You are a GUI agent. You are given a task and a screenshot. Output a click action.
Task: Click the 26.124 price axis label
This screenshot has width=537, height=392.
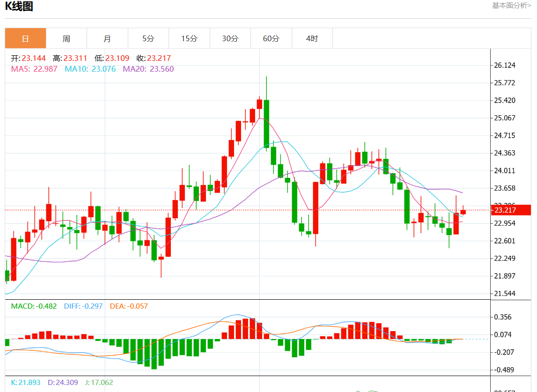[x=505, y=65]
